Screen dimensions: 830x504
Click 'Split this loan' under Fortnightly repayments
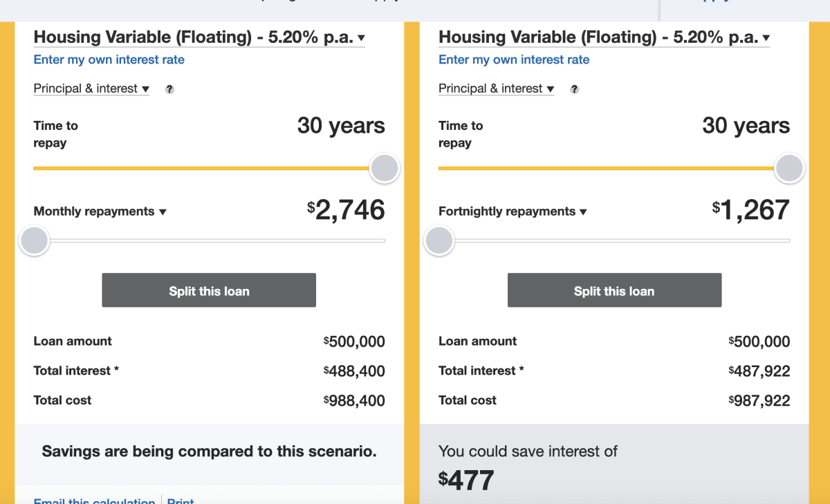pyautogui.click(x=614, y=290)
